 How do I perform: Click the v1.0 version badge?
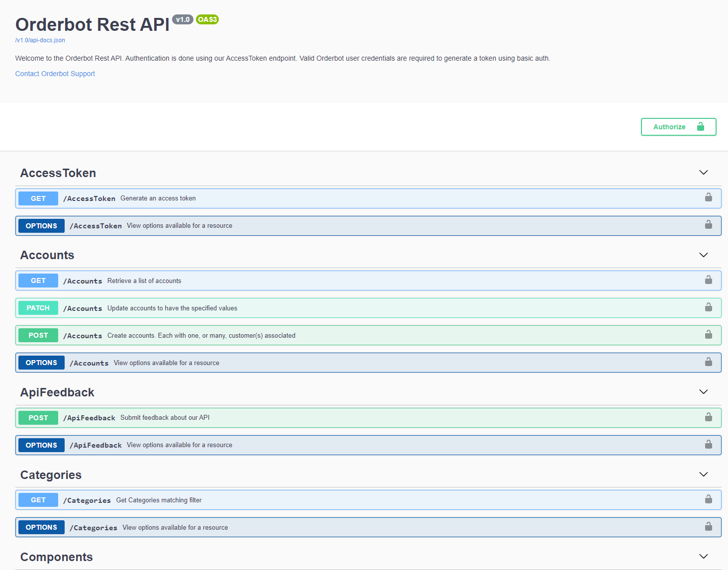[x=182, y=19]
